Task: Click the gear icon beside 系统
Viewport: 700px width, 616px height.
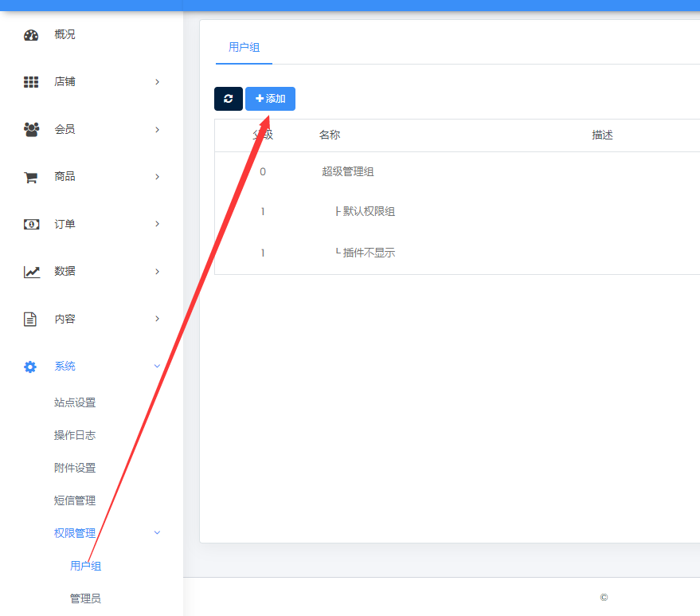Action: coord(30,367)
